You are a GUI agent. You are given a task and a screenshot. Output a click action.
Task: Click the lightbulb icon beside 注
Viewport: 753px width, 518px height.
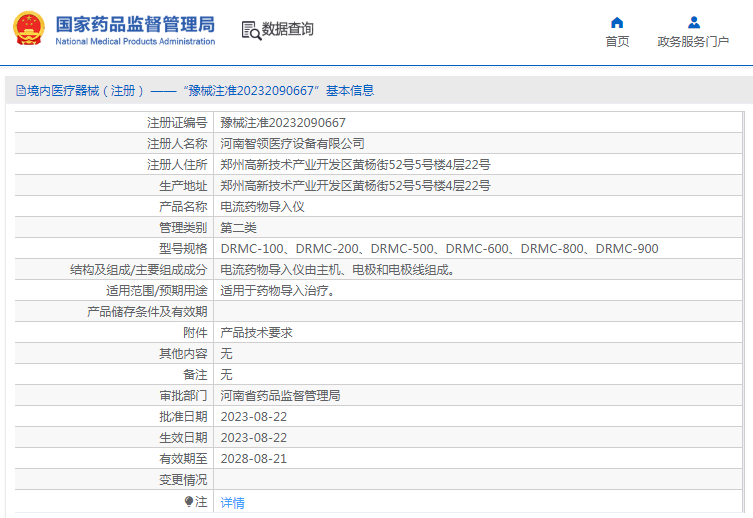click(x=189, y=501)
